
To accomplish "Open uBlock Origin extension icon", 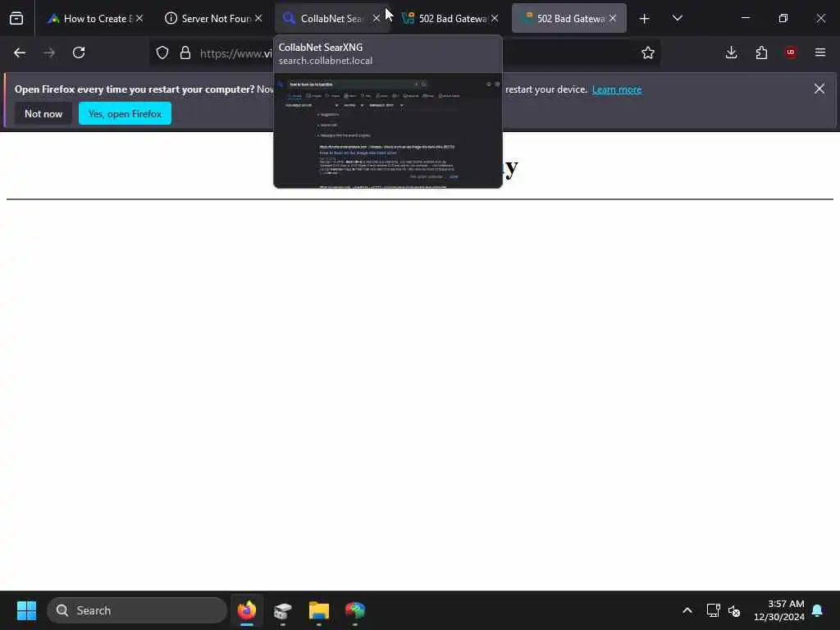I will [791, 52].
